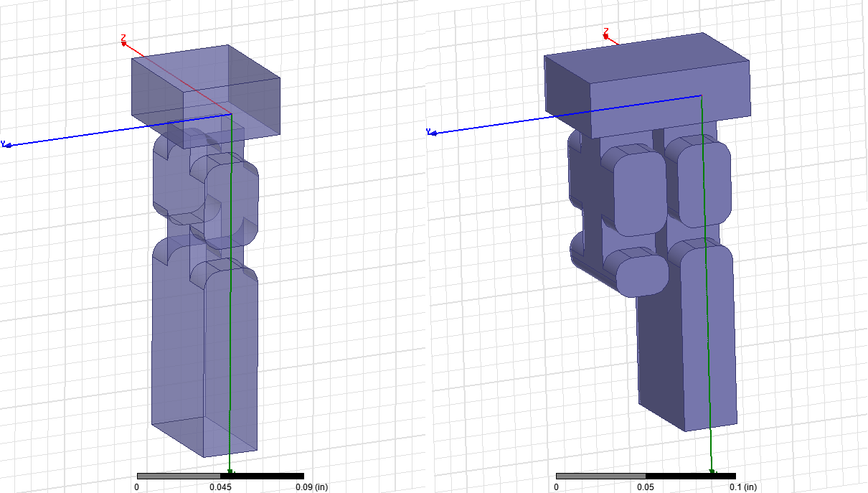868x493 pixels.
Task: Click the blue Y axis label in left view
Action: (4, 144)
